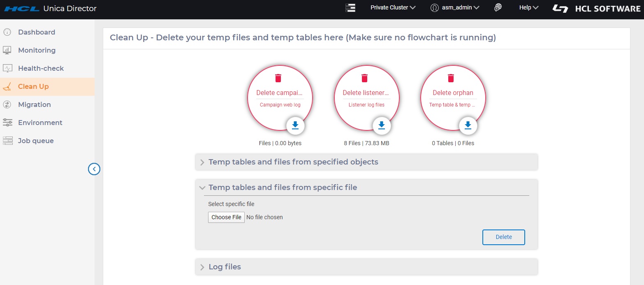Screen dimensions: 644x285
Task: Collapse Temp tables and files from specific file
Action: pos(283,188)
